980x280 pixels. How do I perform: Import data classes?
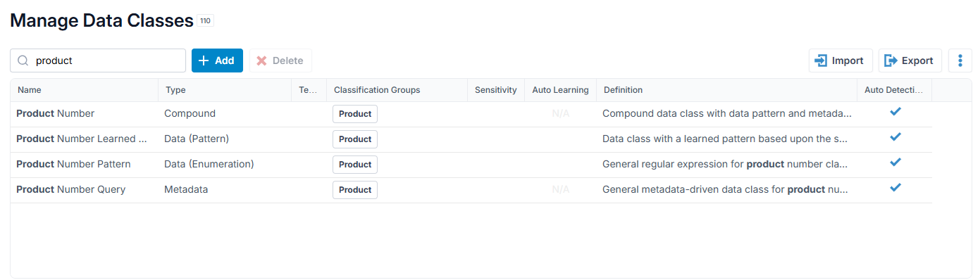841,61
